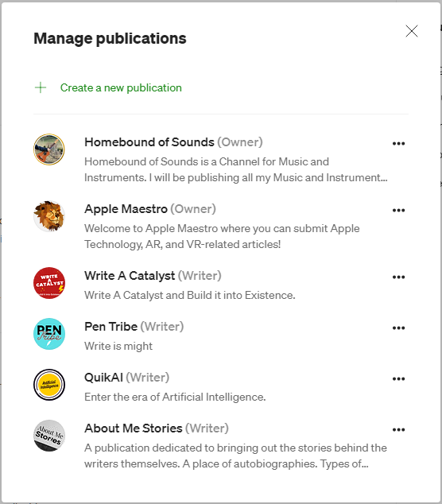Open Write A Catalyst more options
This screenshot has width=442, height=504.
[x=398, y=277]
